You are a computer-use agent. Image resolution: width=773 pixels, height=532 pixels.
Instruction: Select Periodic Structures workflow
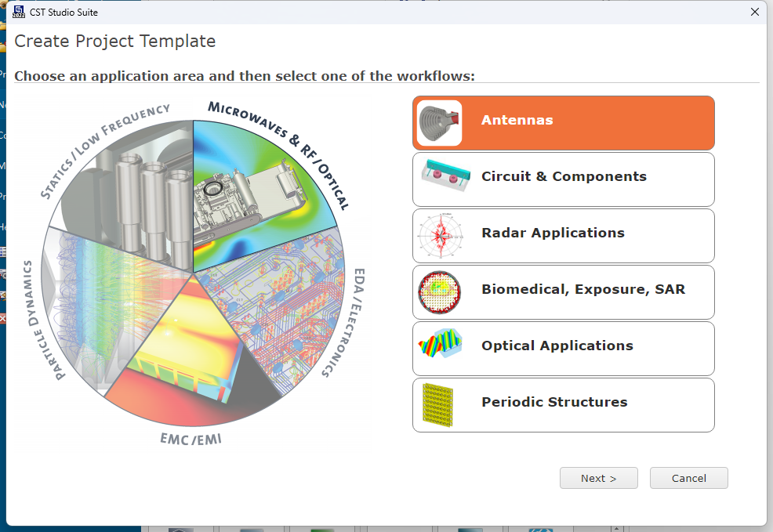(x=564, y=405)
